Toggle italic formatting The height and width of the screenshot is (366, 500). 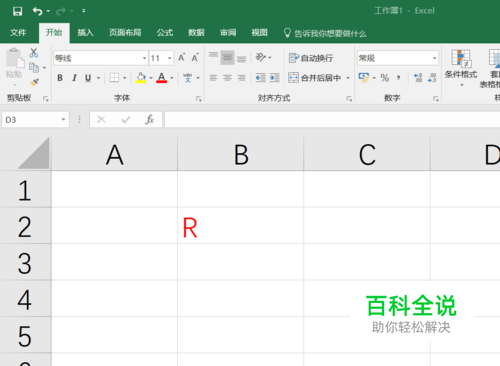tap(74, 78)
